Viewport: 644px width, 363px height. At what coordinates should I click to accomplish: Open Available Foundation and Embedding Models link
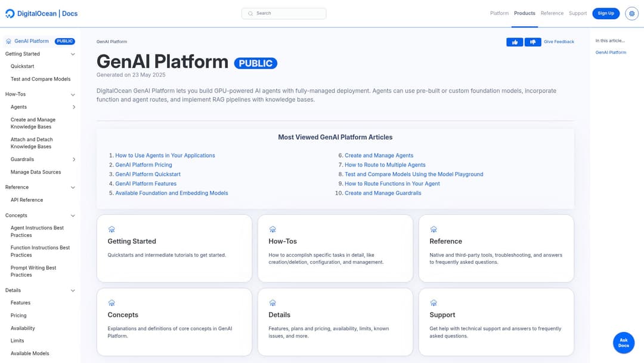coord(172,193)
